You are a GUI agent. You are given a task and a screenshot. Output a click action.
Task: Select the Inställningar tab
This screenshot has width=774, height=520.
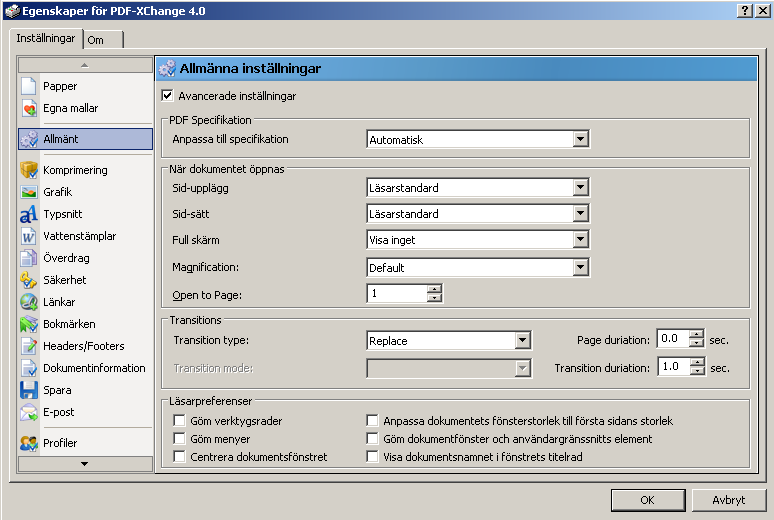coord(45,38)
